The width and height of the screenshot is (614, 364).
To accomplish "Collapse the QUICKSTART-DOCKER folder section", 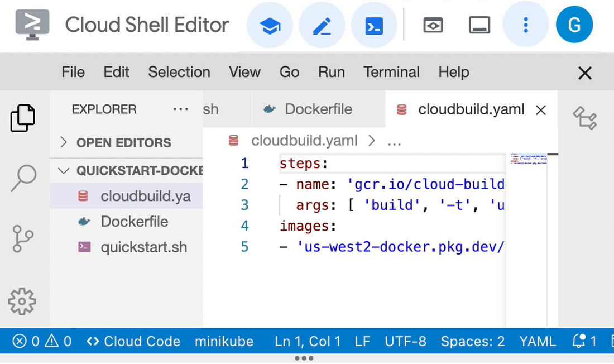I will click(126, 171).
